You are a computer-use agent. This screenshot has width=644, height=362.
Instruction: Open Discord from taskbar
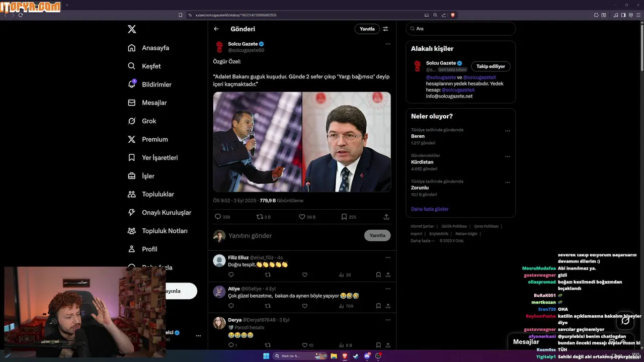[x=367, y=356]
